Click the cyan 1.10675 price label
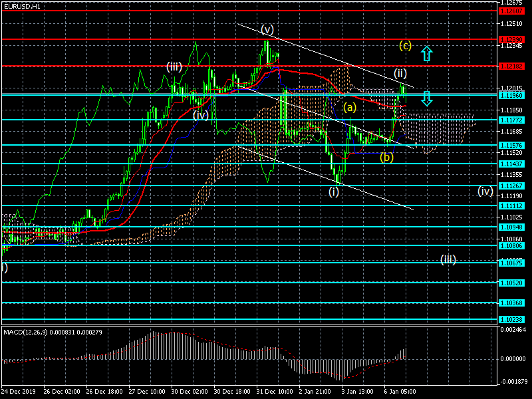The image size is (532, 399). (511, 263)
